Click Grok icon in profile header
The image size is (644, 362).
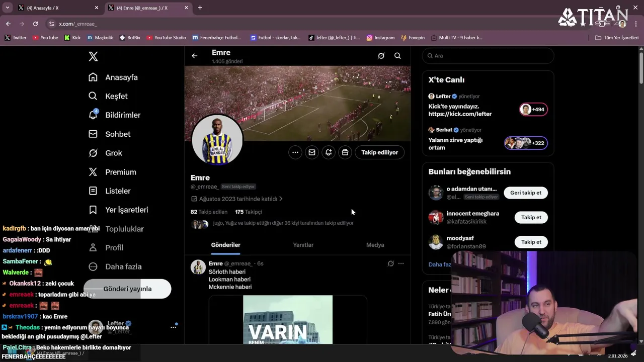coord(381,56)
